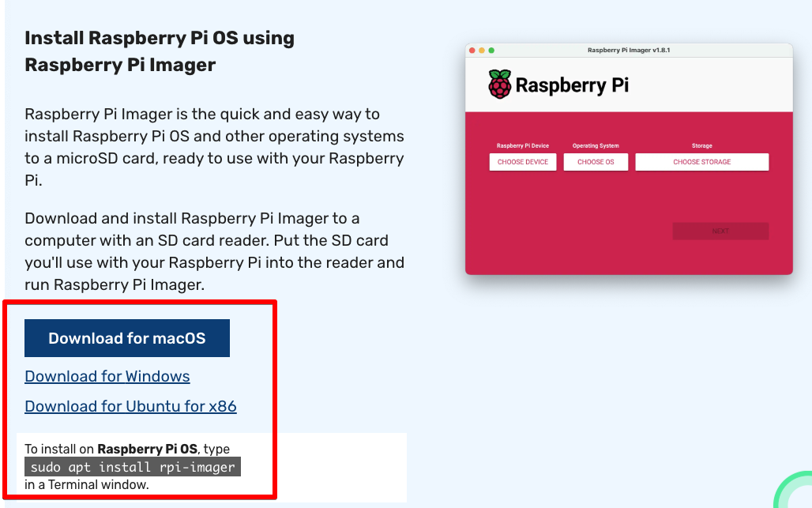This screenshot has width=812, height=508.
Task: Select the sudo apt install rpi-imager command
Action: click(x=133, y=467)
